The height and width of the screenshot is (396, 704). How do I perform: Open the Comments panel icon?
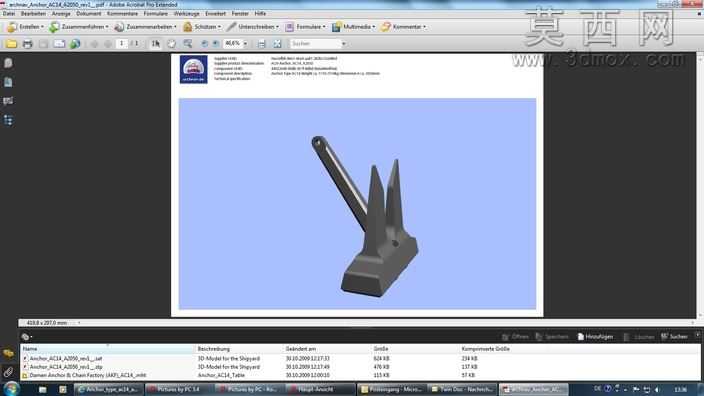8,354
